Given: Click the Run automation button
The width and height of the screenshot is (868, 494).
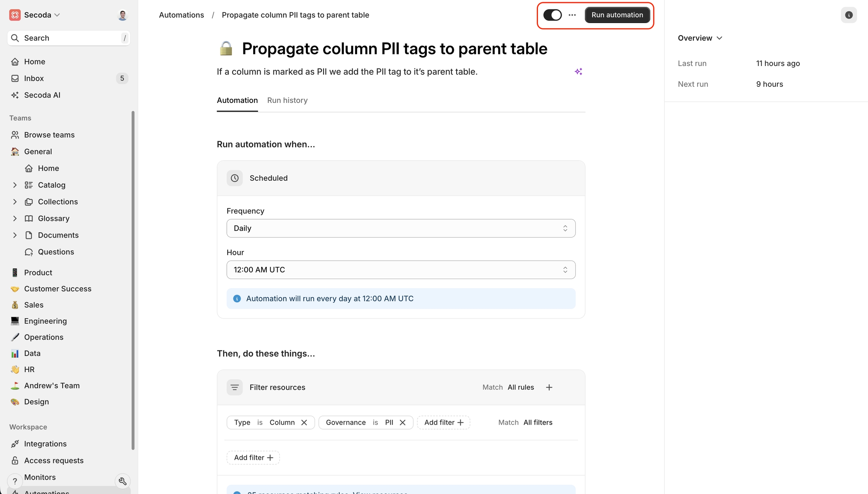Looking at the screenshot, I should [x=617, y=15].
